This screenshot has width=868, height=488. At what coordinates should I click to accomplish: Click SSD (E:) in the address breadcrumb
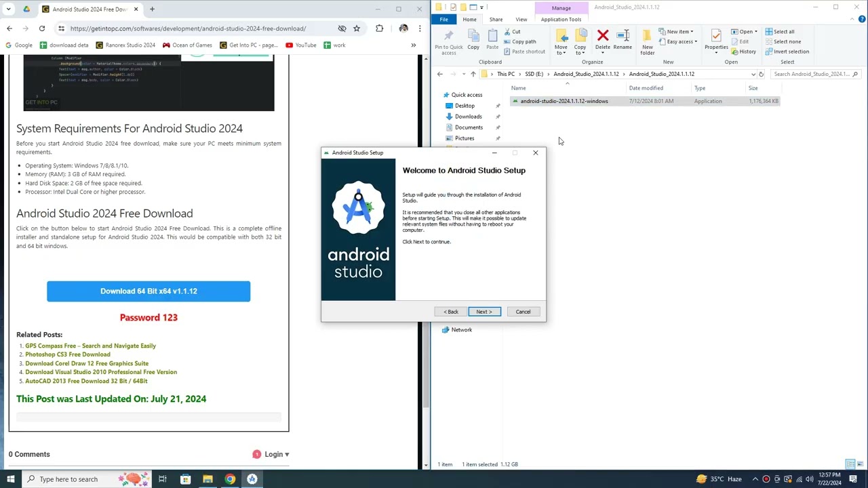534,74
